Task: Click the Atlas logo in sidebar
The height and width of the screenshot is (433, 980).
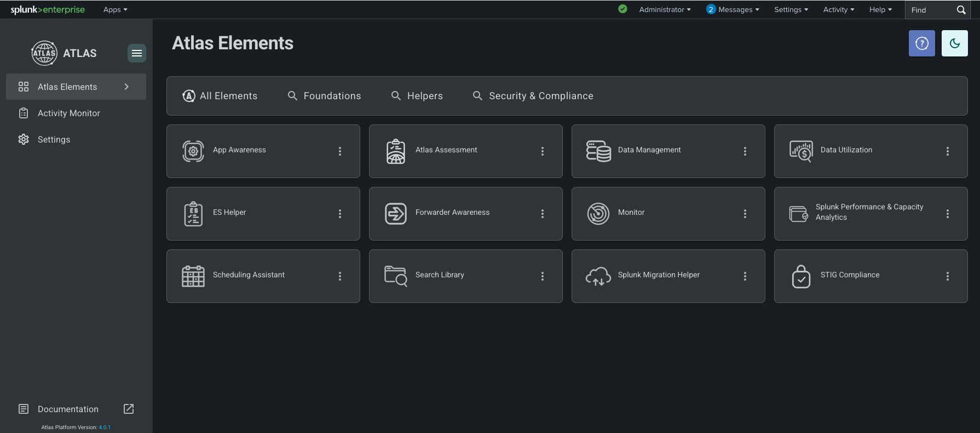Action: pos(44,53)
